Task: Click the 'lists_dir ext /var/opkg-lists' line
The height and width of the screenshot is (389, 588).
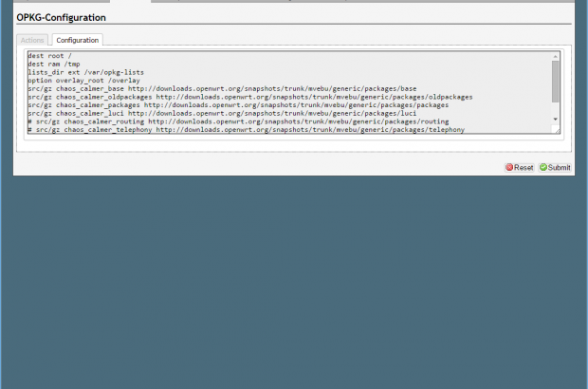Action: click(x=85, y=73)
